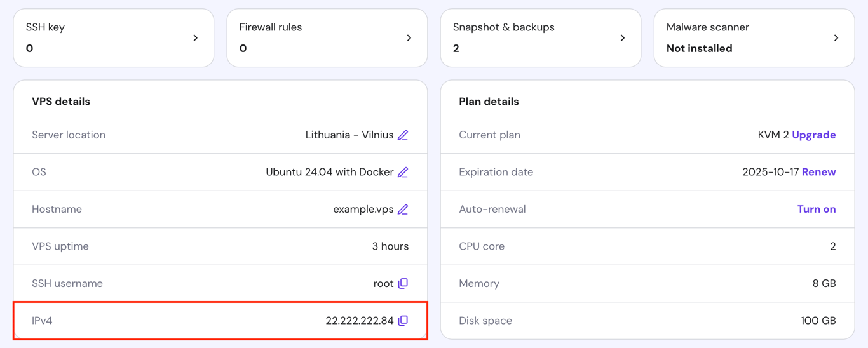The height and width of the screenshot is (348, 868).
Task: Select the Memory label
Action: [479, 283]
